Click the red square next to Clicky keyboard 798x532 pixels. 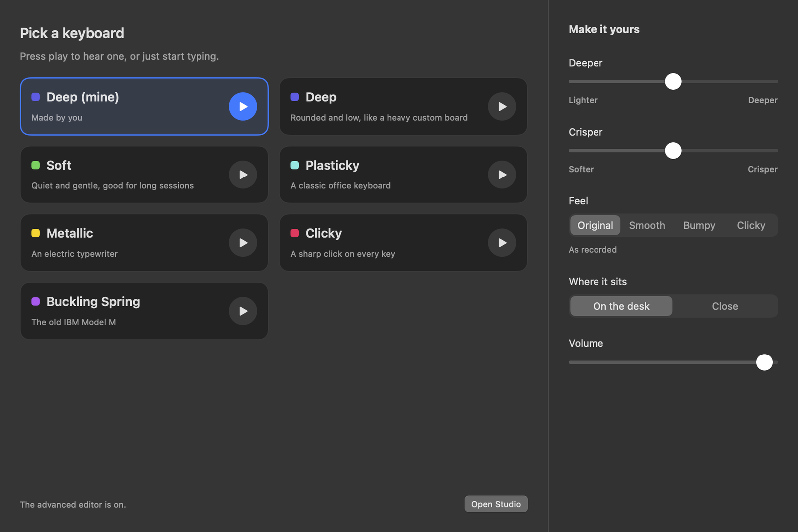click(295, 233)
